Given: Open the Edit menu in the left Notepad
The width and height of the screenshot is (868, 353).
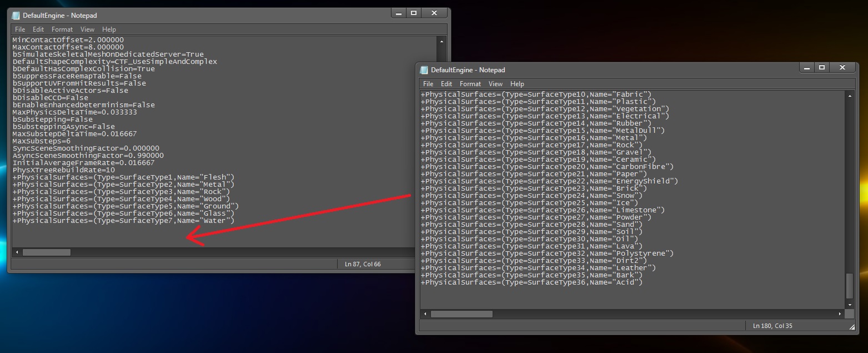Looking at the screenshot, I should 38,29.
